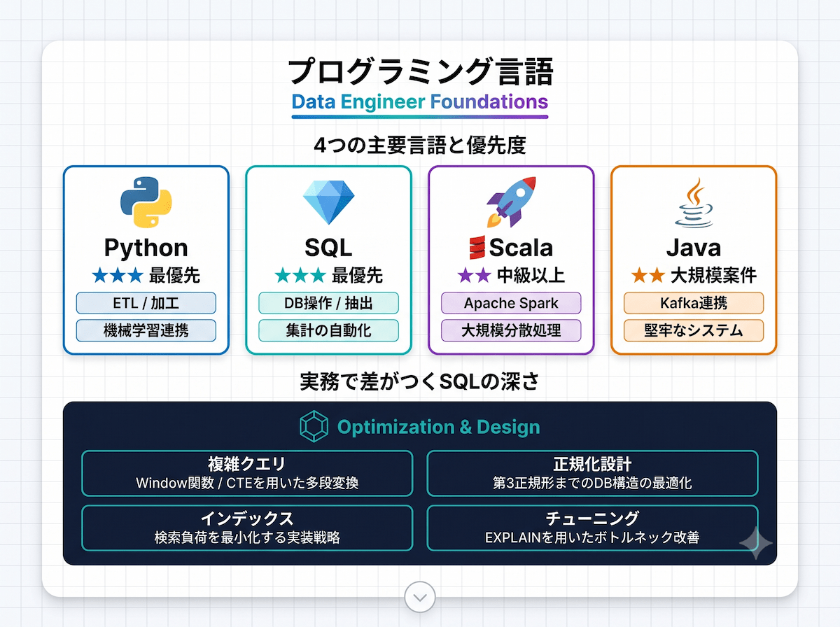Click the Window関数 / CTEを用いた多段変換 text

pos(247,483)
